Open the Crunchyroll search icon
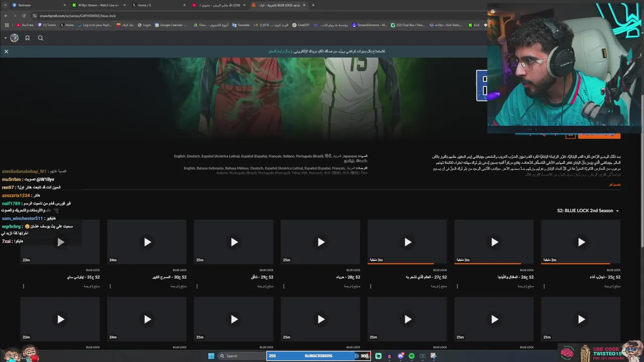 point(41,38)
